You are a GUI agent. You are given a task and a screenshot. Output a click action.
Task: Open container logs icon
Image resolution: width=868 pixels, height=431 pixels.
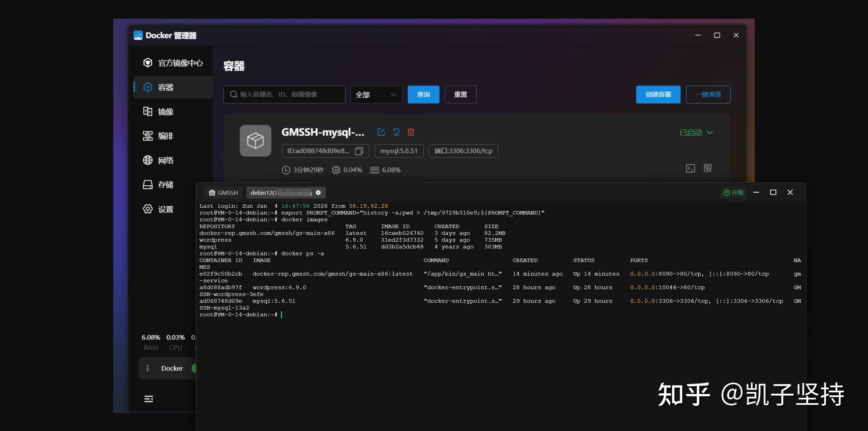pos(708,168)
